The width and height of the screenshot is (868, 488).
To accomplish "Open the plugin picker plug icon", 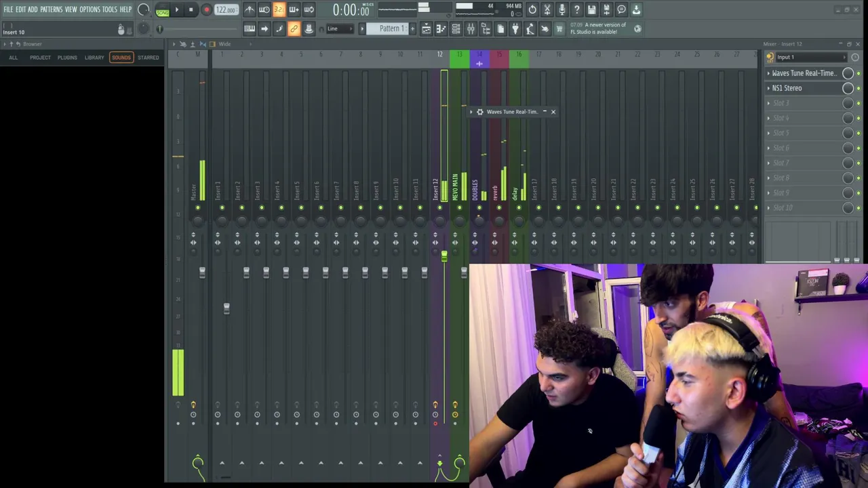I will point(515,28).
